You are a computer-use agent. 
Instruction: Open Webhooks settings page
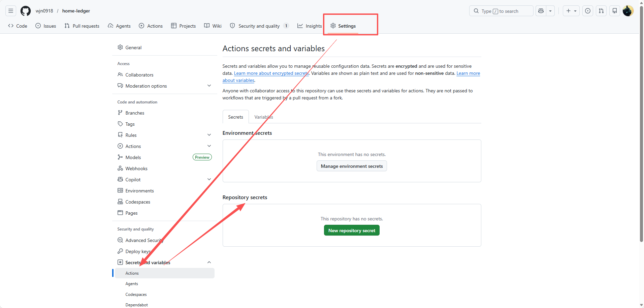(x=165, y=168)
